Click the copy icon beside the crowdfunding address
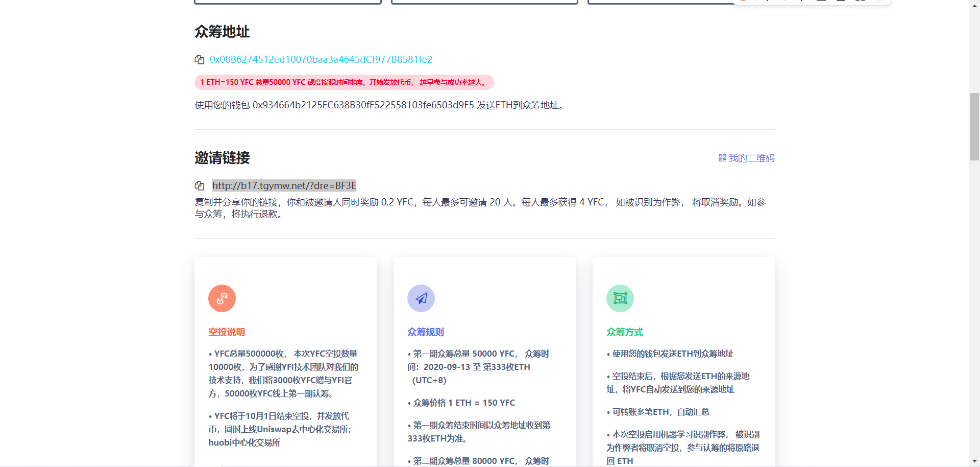This screenshot has width=980, height=467. pos(199,60)
